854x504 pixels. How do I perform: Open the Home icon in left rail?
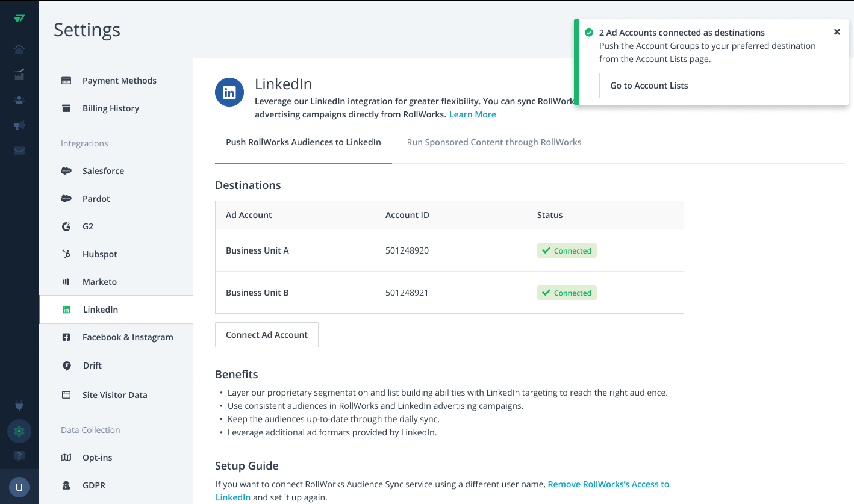point(19,49)
